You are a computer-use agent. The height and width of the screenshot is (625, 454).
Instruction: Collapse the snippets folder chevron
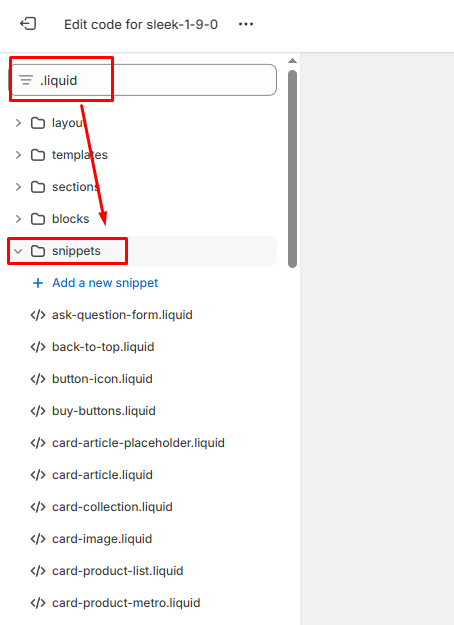click(x=18, y=251)
